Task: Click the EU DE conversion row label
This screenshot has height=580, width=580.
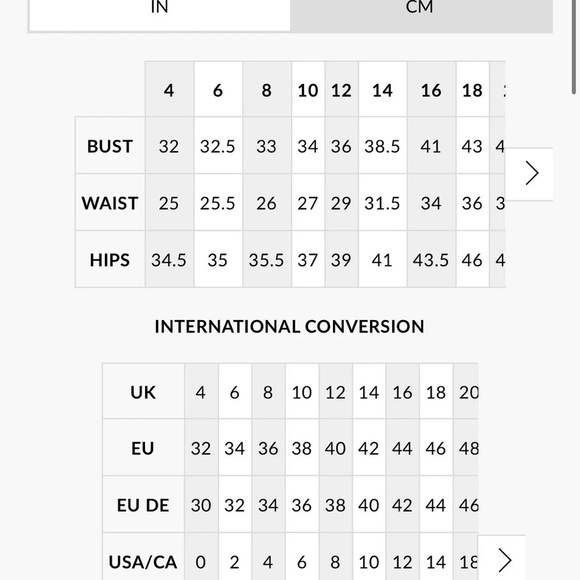Action: click(x=143, y=505)
